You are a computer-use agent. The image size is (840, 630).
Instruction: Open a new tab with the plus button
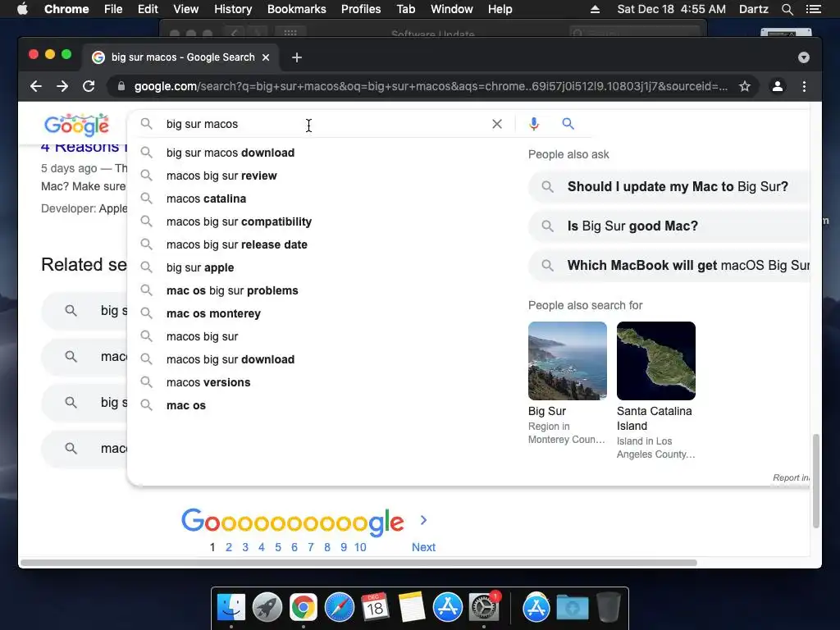coord(297,57)
